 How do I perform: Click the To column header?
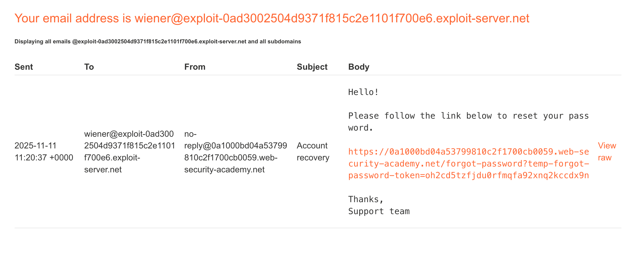coord(89,67)
